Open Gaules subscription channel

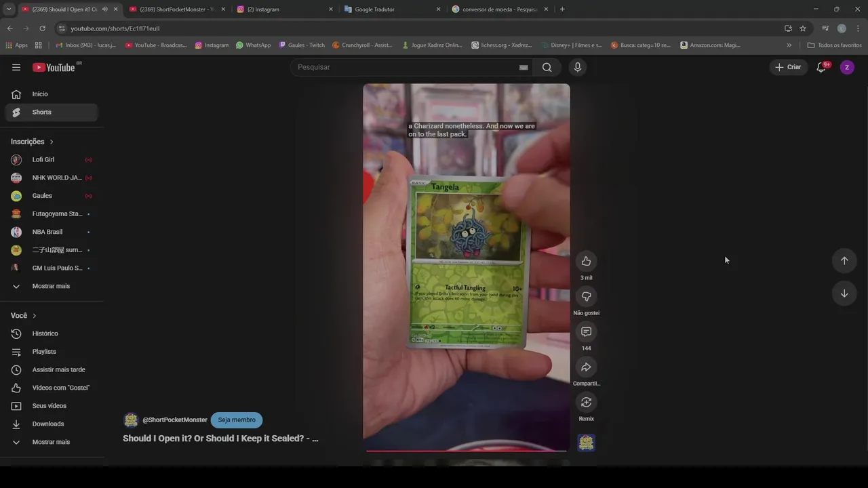point(52,196)
